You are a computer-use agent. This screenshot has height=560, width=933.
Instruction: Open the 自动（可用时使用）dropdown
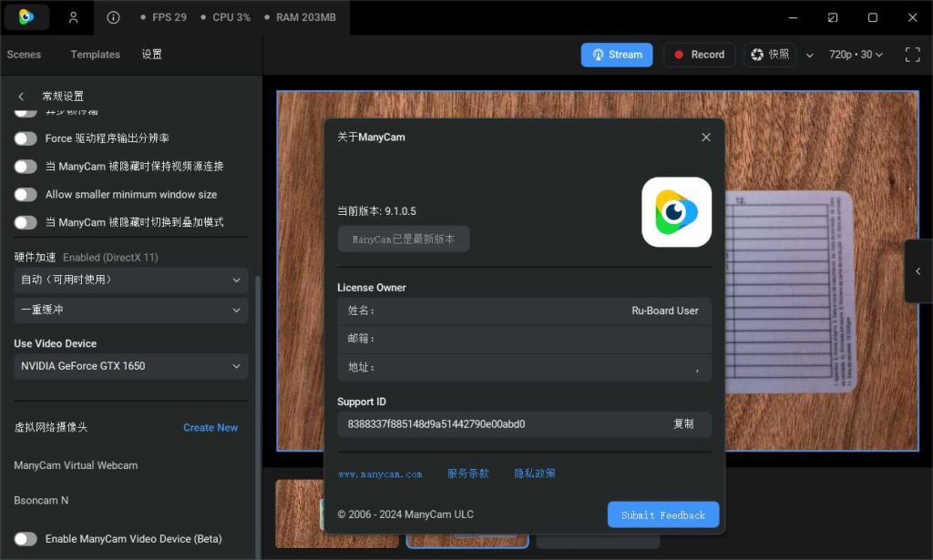pos(131,280)
